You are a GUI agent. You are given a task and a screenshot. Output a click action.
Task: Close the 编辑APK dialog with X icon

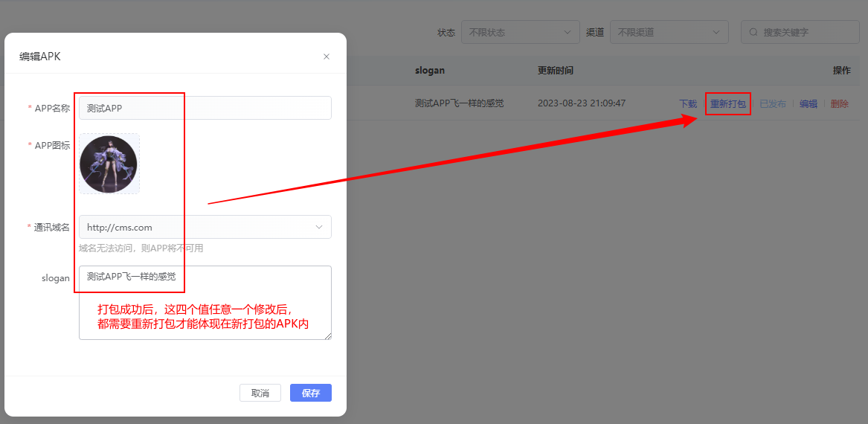tap(327, 57)
